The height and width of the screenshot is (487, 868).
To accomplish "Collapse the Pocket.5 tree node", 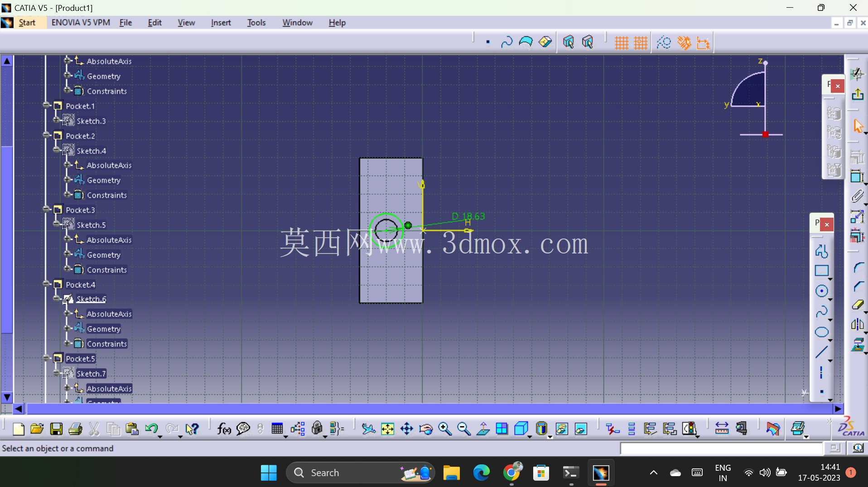I will (46, 358).
